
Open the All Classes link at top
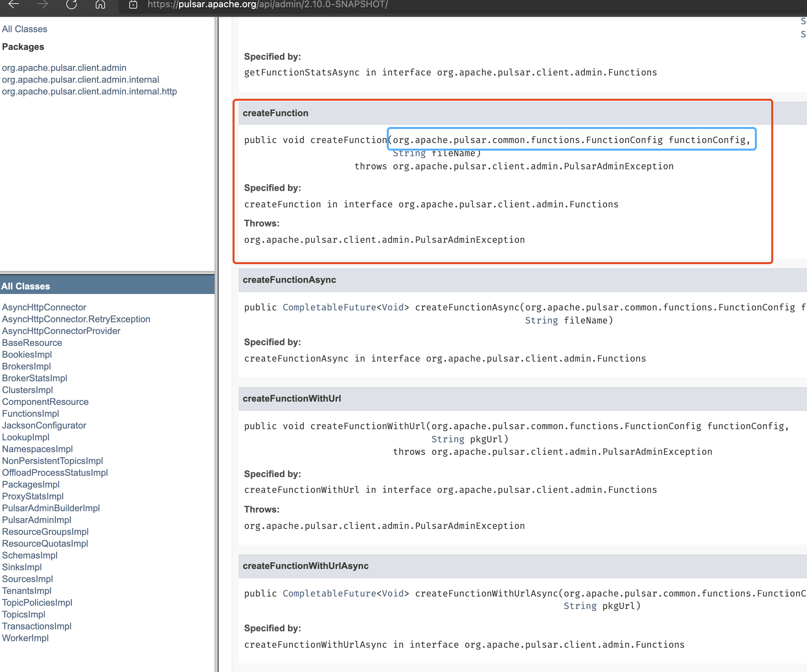click(25, 29)
